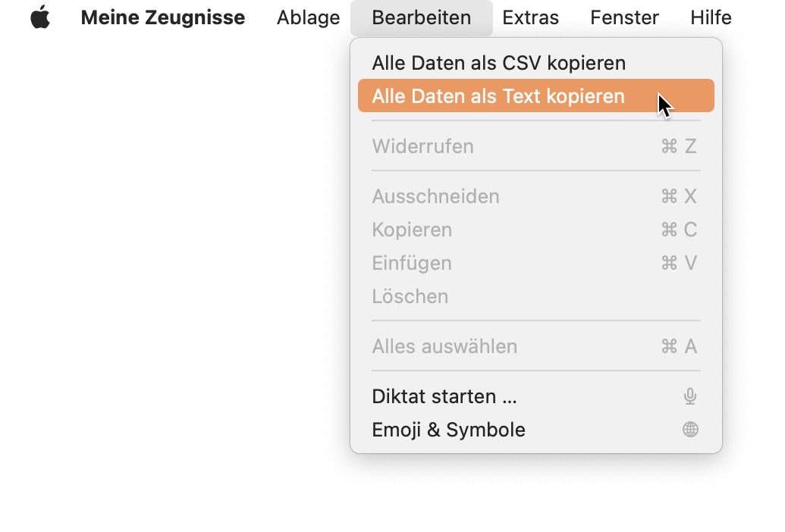Screen dimensions: 785x532
Task: Open the Extras menu
Action: coord(530,17)
